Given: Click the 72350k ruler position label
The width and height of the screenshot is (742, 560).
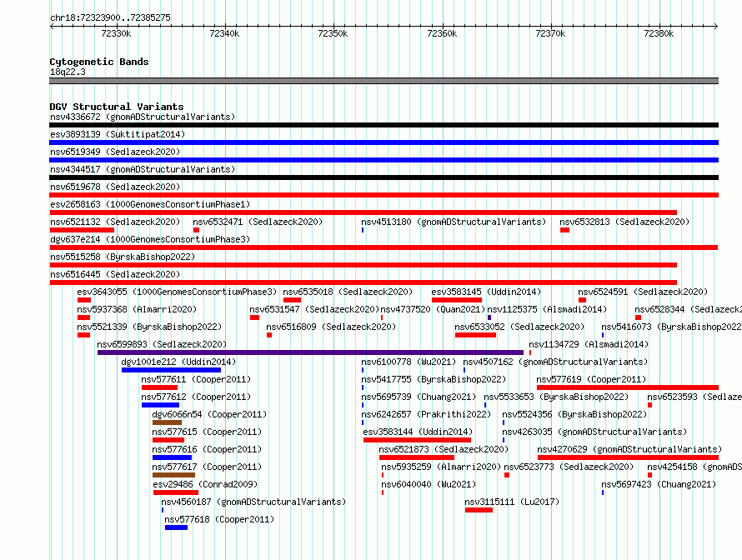Looking at the screenshot, I should coord(333,33).
